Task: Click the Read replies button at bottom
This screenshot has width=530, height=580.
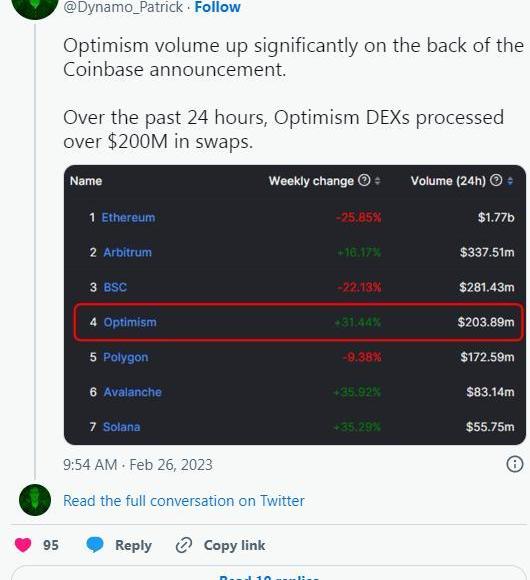Action: pos(269,574)
